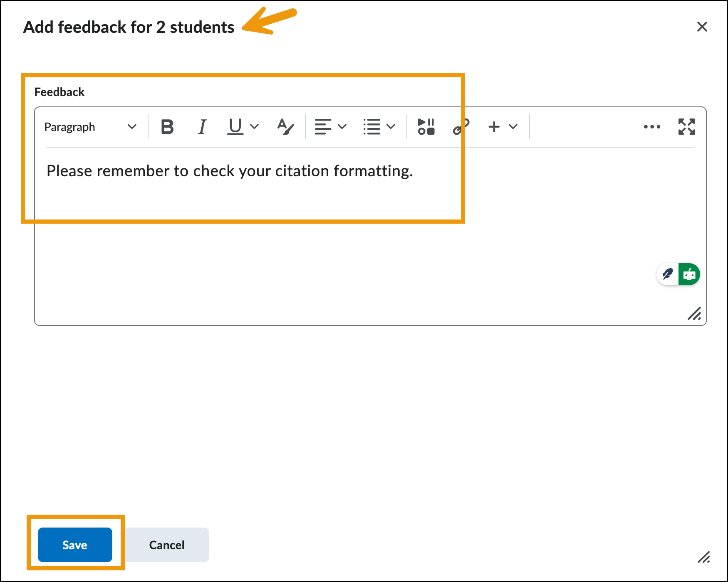Image resolution: width=728 pixels, height=582 pixels.
Task: Click the align text icon
Action: (x=323, y=127)
